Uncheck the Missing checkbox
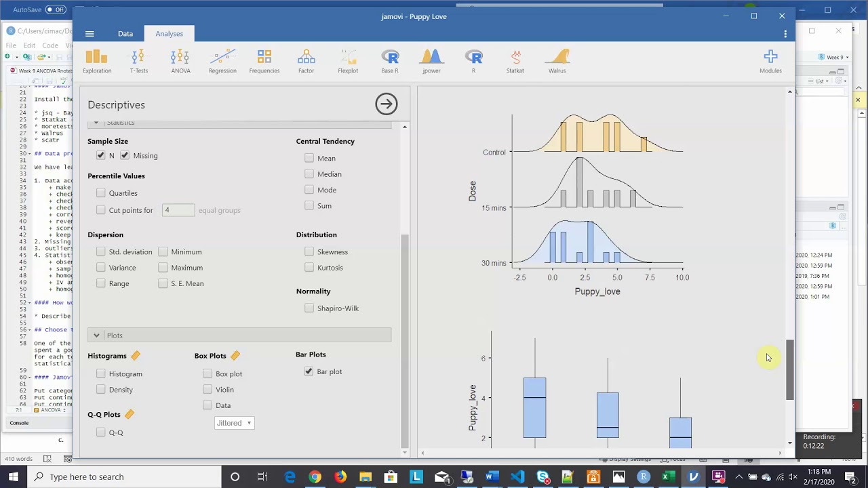 tap(125, 155)
